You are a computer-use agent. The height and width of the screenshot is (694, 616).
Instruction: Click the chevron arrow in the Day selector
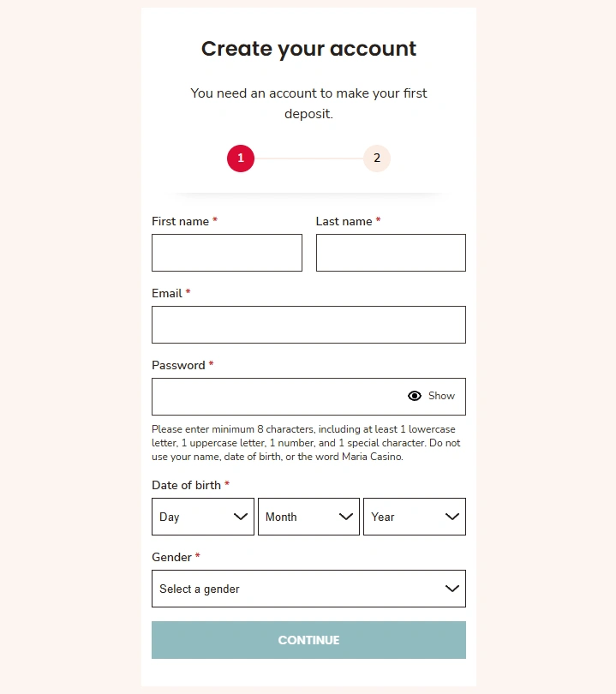241,517
